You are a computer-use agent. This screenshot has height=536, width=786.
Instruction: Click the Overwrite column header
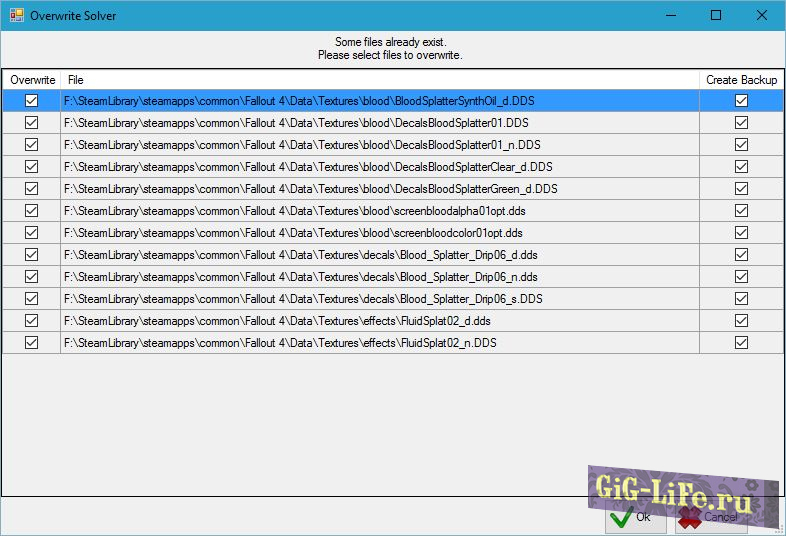[x=31, y=80]
